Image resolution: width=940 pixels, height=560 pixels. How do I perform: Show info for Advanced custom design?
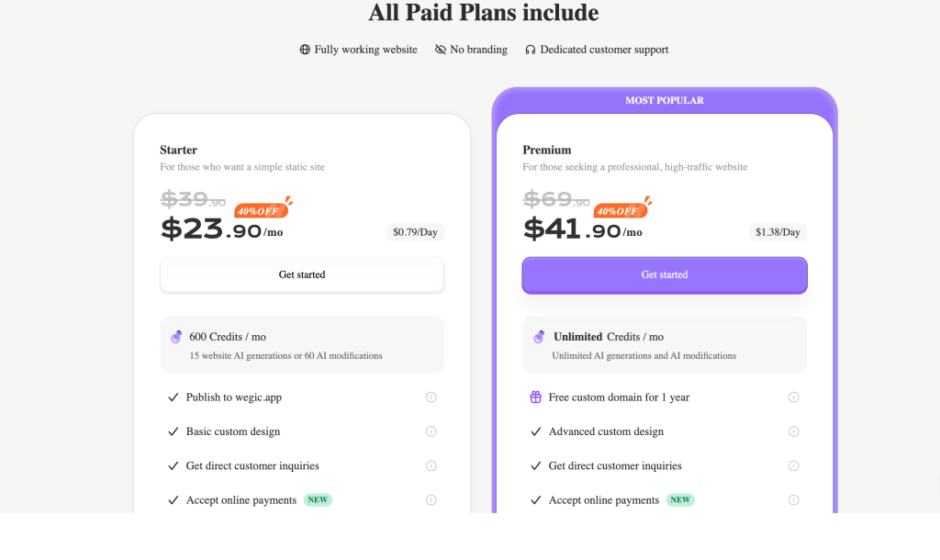[x=794, y=431]
